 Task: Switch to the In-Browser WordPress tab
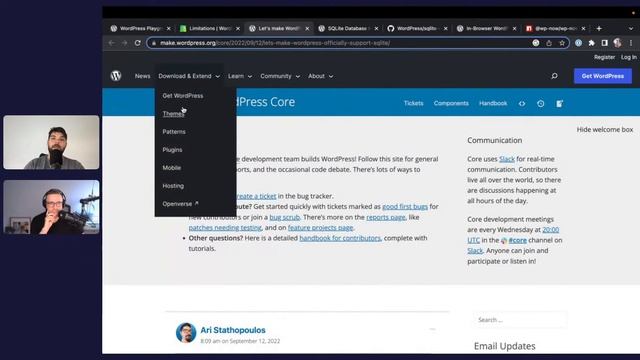point(487,29)
